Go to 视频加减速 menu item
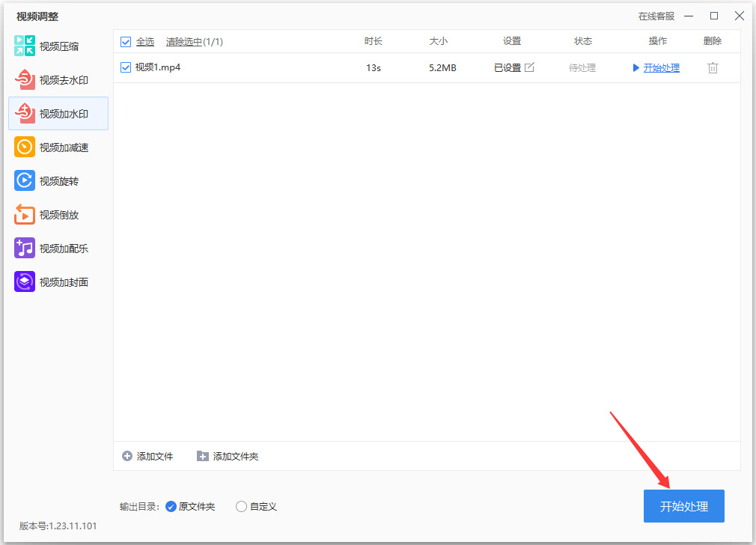This screenshot has width=756, height=545. 58,147
